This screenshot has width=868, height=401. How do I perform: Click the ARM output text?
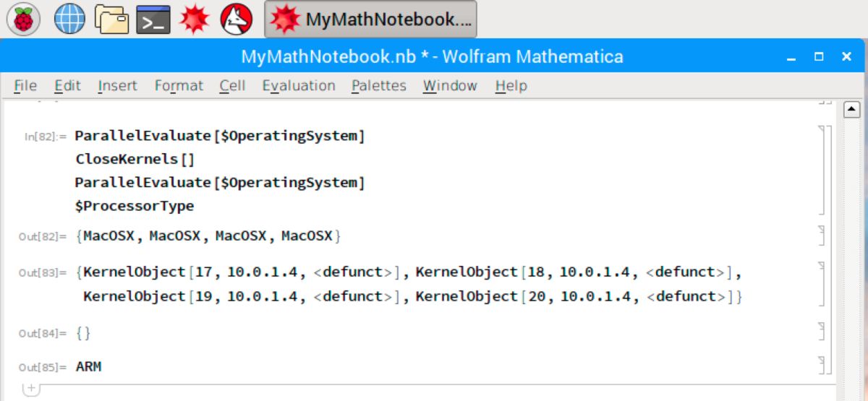(x=89, y=366)
